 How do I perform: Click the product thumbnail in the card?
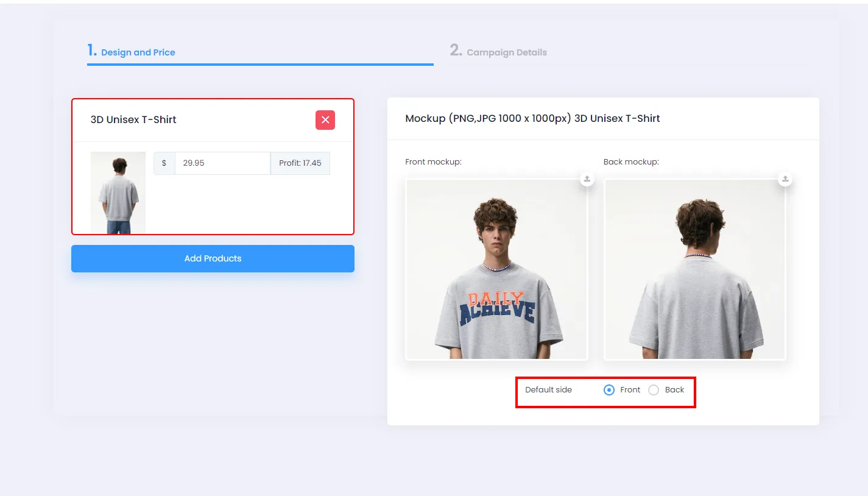[x=118, y=193]
